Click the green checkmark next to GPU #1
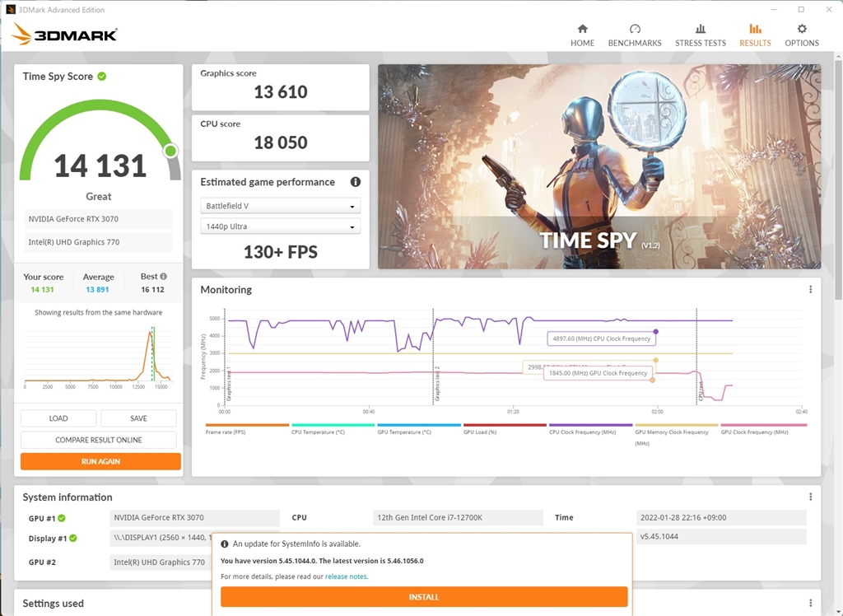The height and width of the screenshot is (616, 843). [x=62, y=518]
